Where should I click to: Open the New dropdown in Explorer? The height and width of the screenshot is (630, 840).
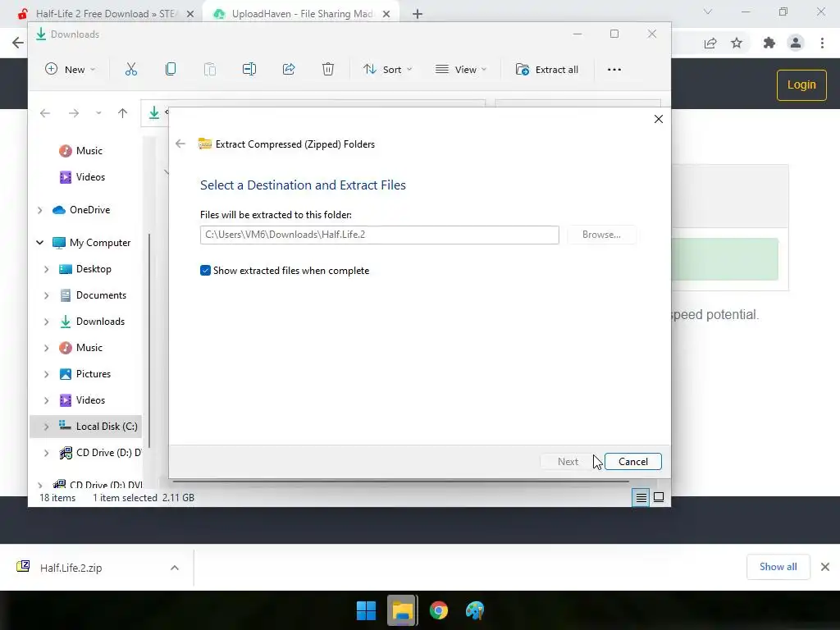click(71, 69)
